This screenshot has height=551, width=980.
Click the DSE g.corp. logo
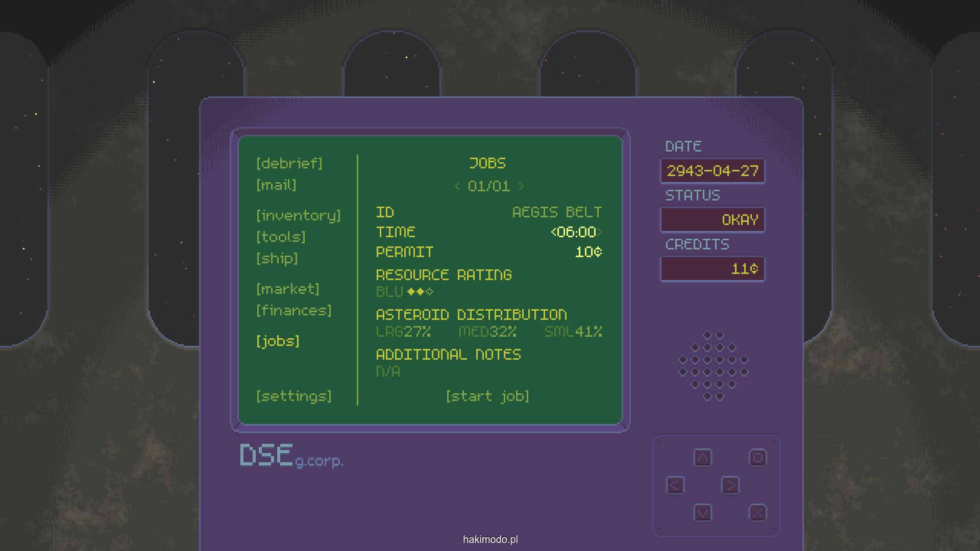(x=291, y=456)
